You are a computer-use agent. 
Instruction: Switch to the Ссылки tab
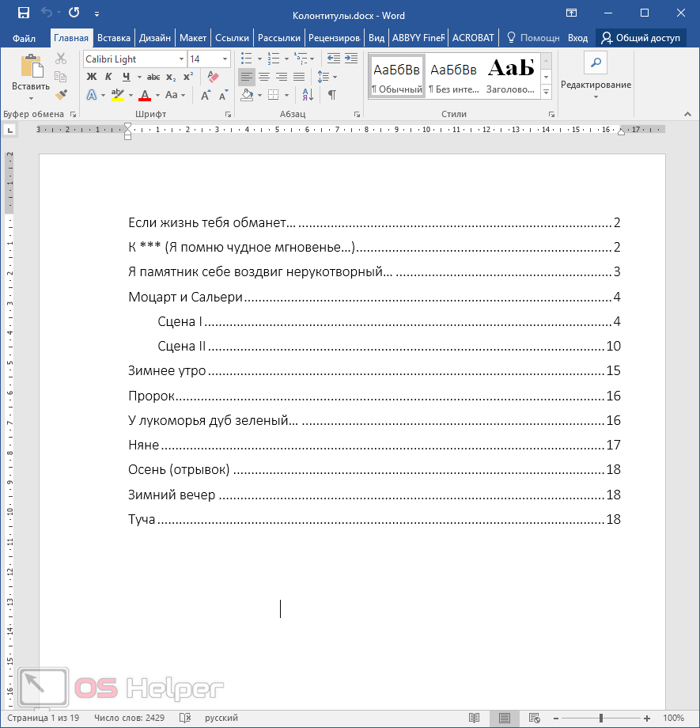[x=232, y=38]
